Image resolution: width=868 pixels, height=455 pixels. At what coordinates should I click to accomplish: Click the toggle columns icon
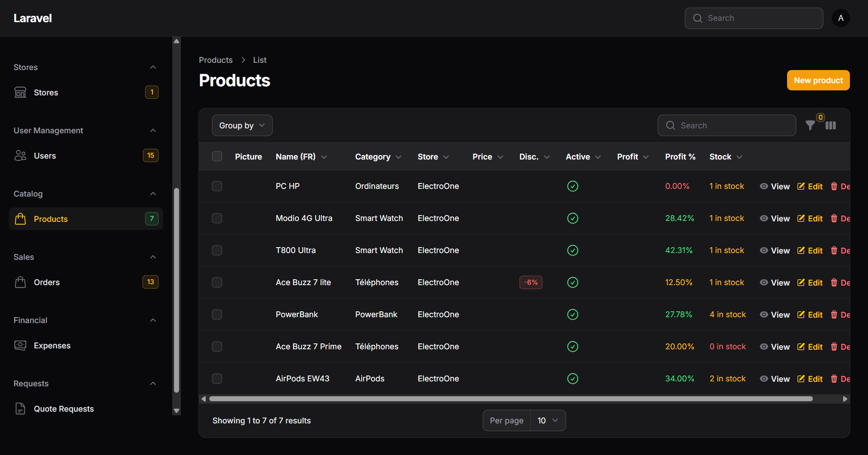pos(831,126)
